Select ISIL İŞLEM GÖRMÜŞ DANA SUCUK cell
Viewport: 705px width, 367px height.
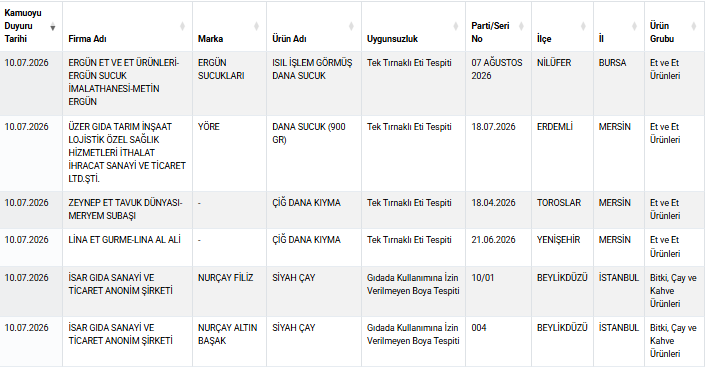314,83
